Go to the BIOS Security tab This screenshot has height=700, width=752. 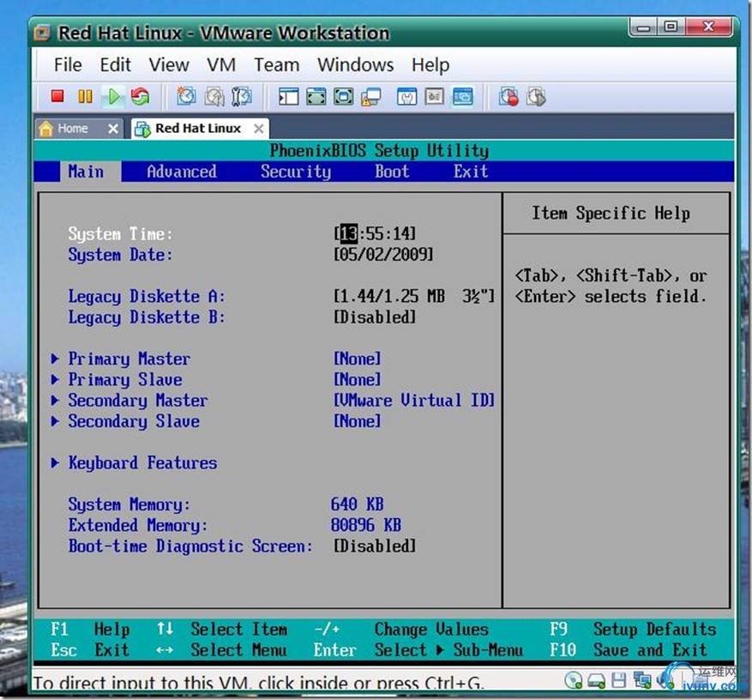coord(296,172)
